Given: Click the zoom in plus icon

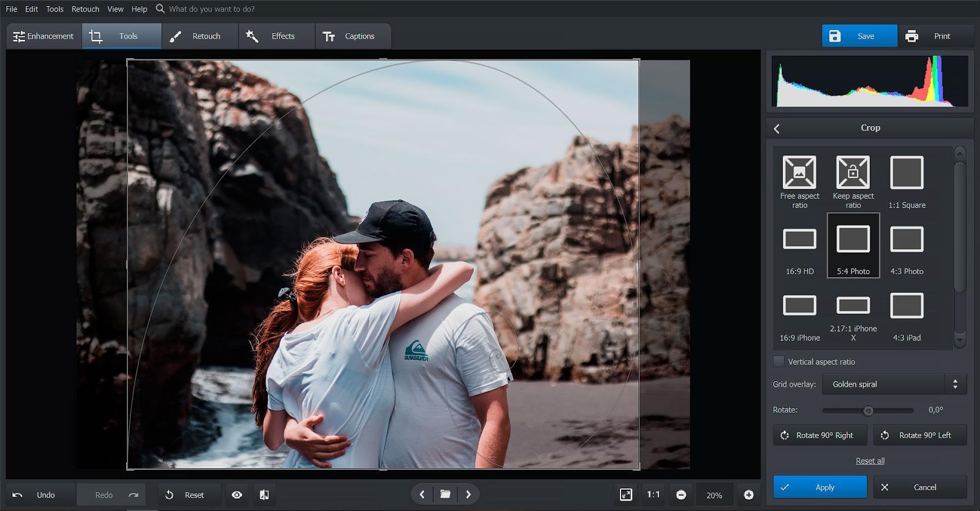Looking at the screenshot, I should 748,494.
